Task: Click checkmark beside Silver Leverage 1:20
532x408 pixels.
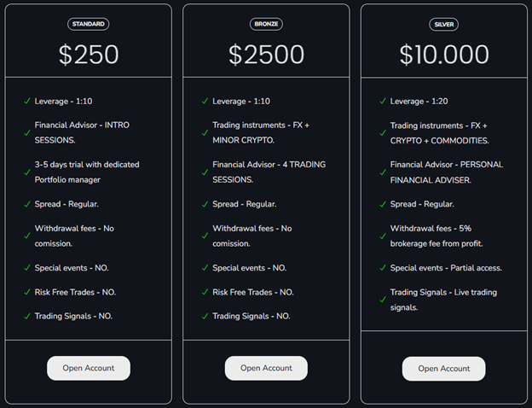Action: [383, 102]
